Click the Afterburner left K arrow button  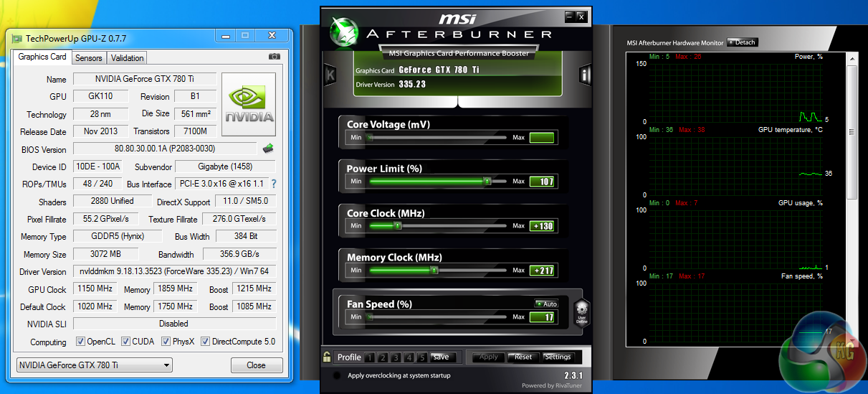pos(330,74)
